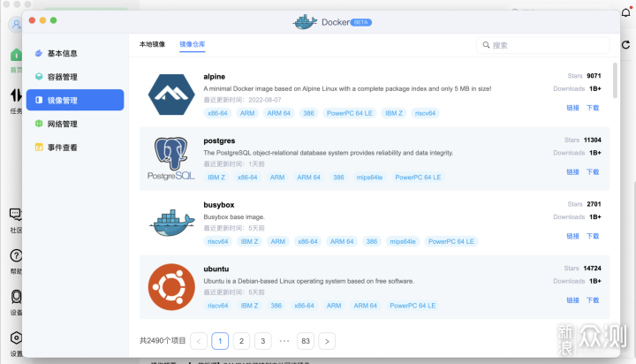Click the next page arrow
636x364 pixels.
[327, 341]
